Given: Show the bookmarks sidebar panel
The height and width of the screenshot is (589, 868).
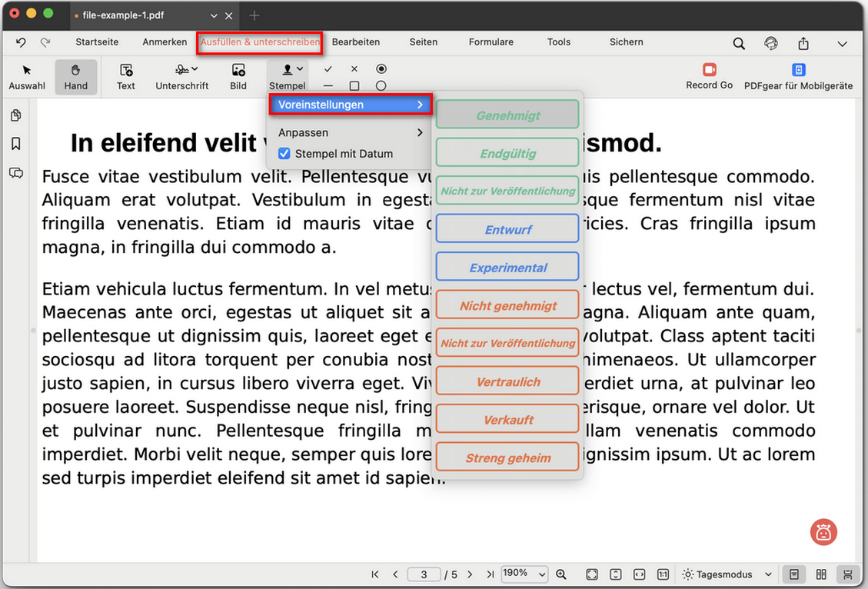Looking at the screenshot, I should click(x=16, y=144).
